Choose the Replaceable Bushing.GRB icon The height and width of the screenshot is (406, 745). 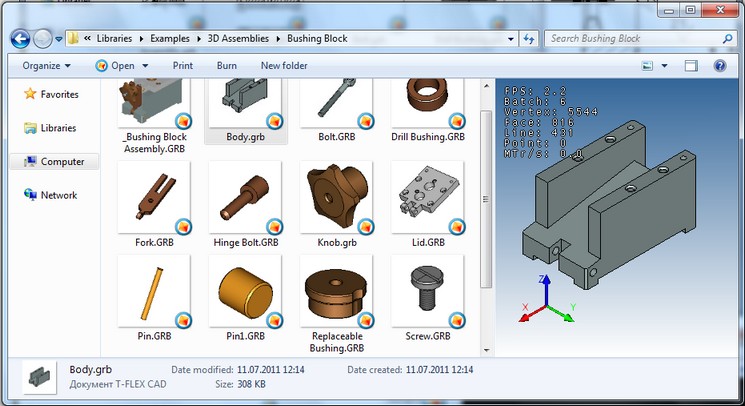coord(335,291)
